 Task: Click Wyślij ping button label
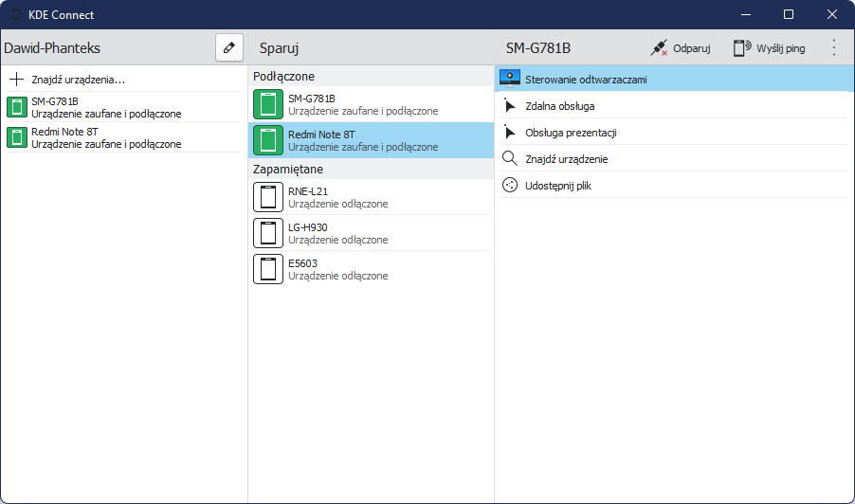(x=780, y=48)
